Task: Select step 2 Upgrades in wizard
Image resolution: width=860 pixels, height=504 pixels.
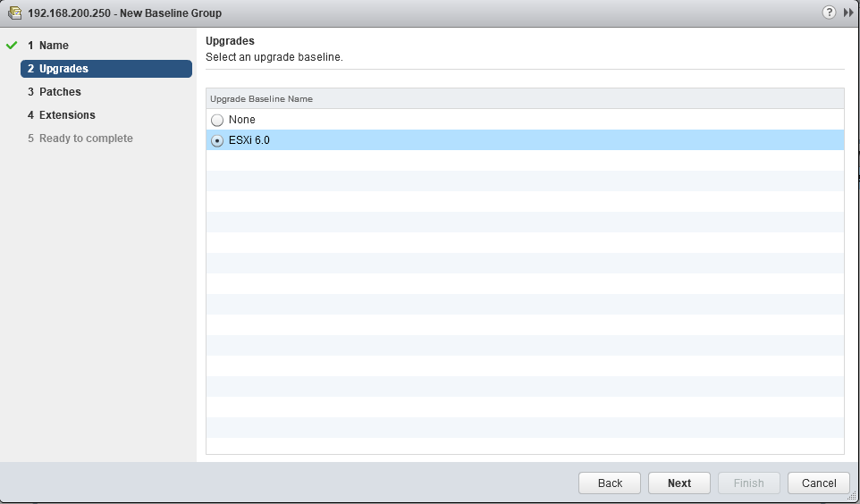Action: (x=105, y=69)
